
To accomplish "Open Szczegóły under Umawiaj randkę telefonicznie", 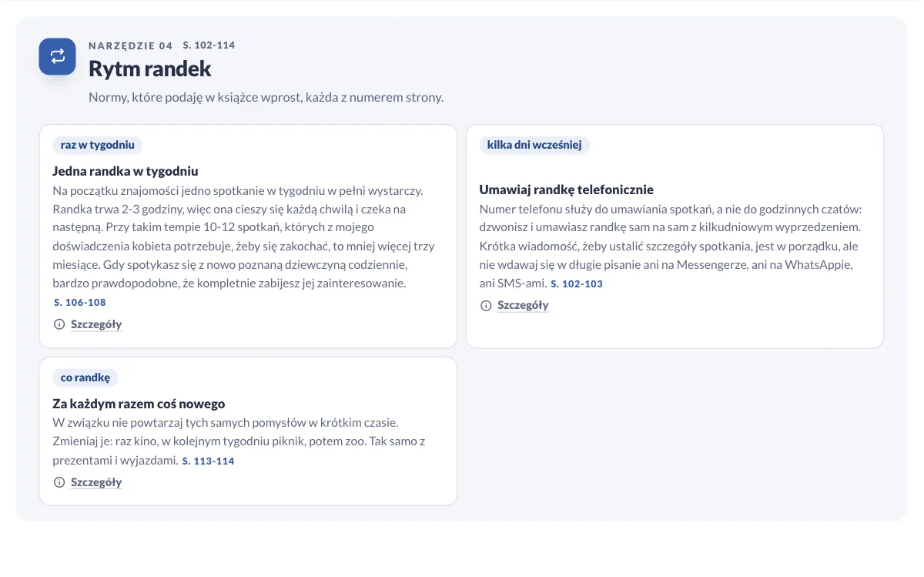I will pyautogui.click(x=523, y=305).
